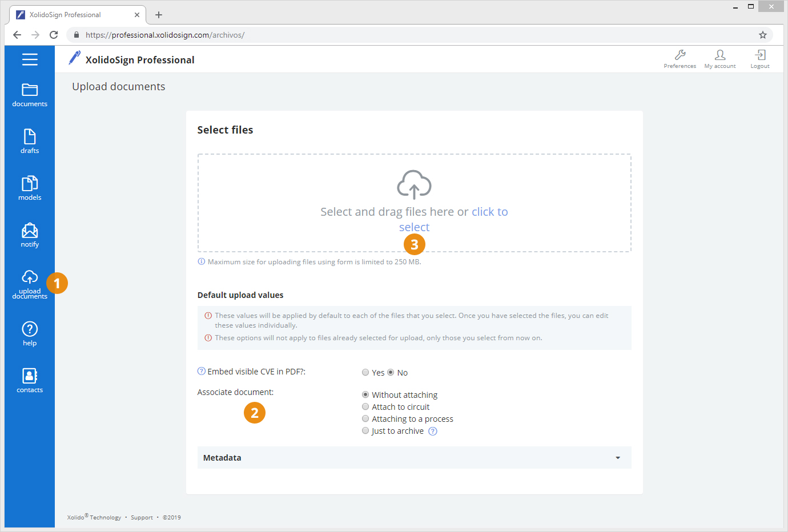Click the 'Upload documents' page heading
788x532 pixels.
point(119,87)
